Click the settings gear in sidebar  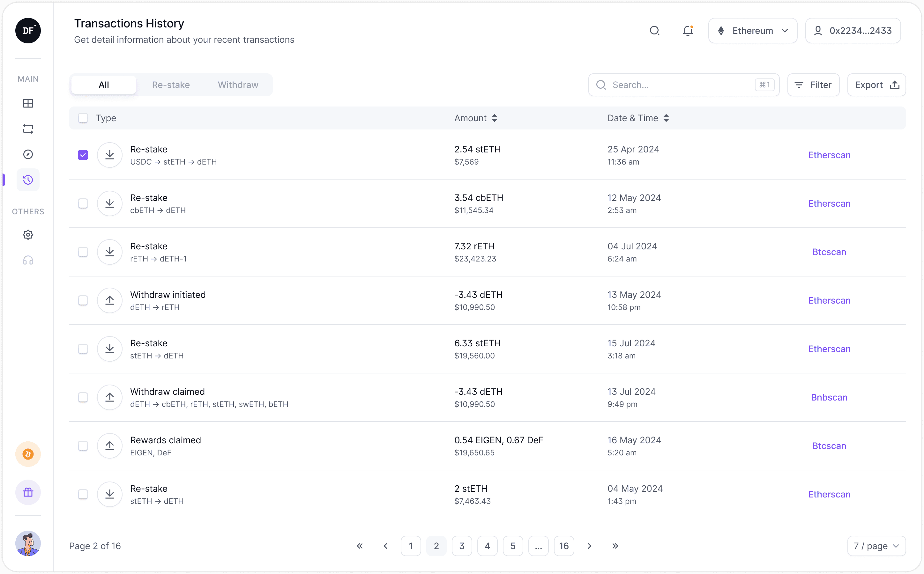coord(28,235)
